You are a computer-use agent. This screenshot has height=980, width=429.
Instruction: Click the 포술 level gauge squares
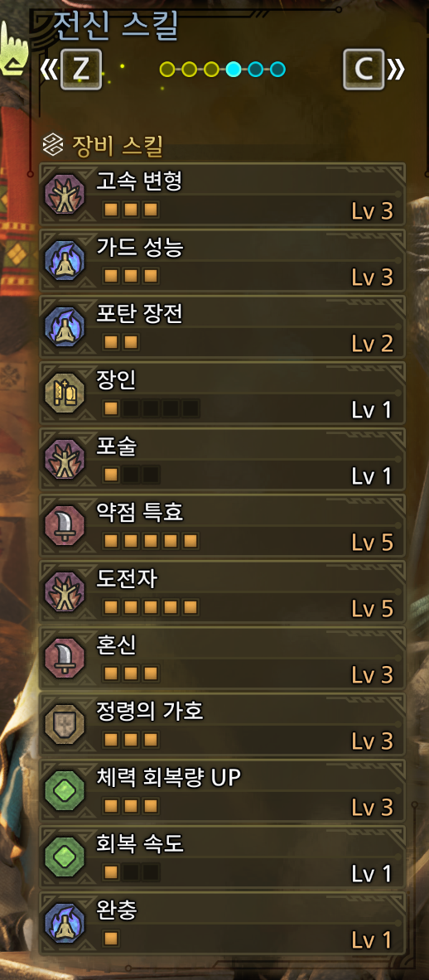131,475
